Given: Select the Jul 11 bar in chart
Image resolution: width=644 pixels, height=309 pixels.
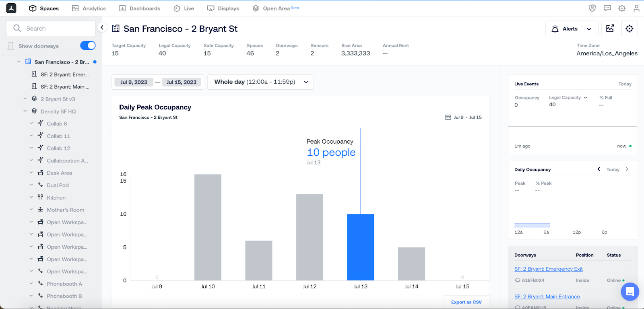Looking at the screenshot, I should pyautogui.click(x=259, y=260).
